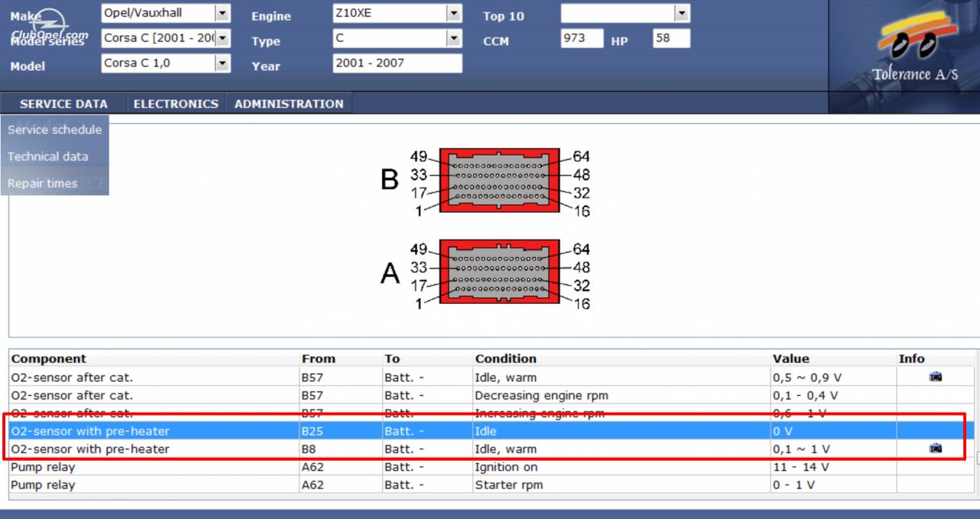The height and width of the screenshot is (519, 980).
Task: Click A62 in the Starter rpm row
Action: tap(312, 485)
